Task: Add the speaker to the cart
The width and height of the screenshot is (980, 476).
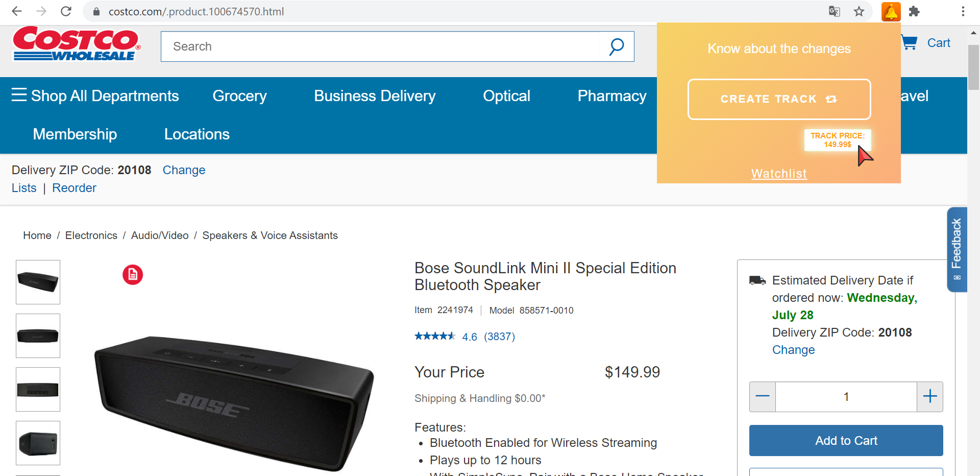Action: 846,440
